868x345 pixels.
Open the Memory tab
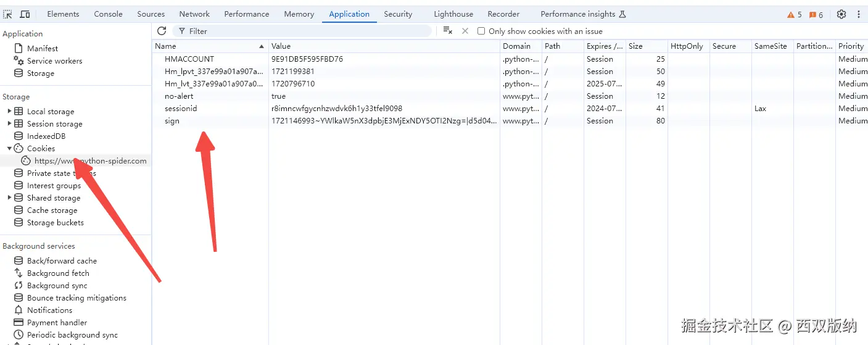pyautogui.click(x=299, y=14)
